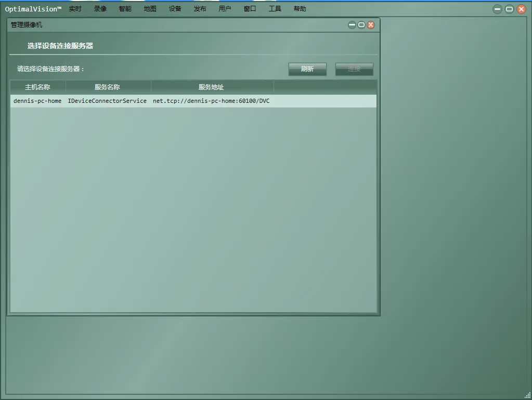Open the 窗口 menu

tap(250, 9)
